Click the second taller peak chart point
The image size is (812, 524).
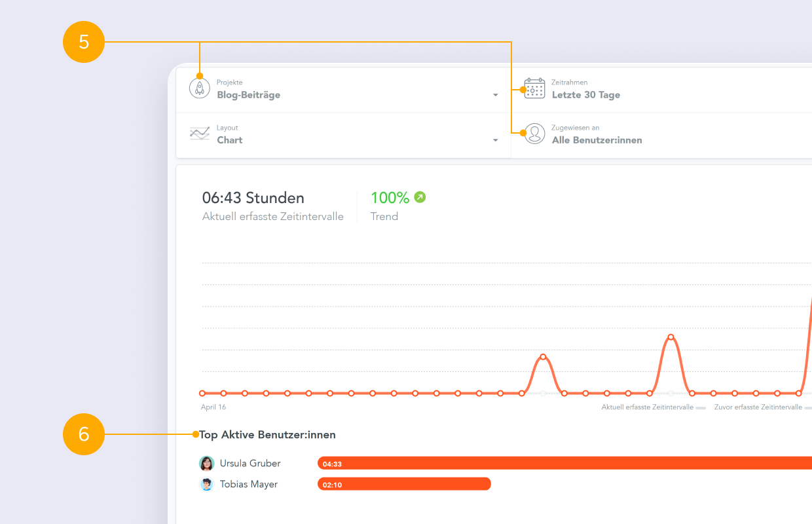click(671, 337)
